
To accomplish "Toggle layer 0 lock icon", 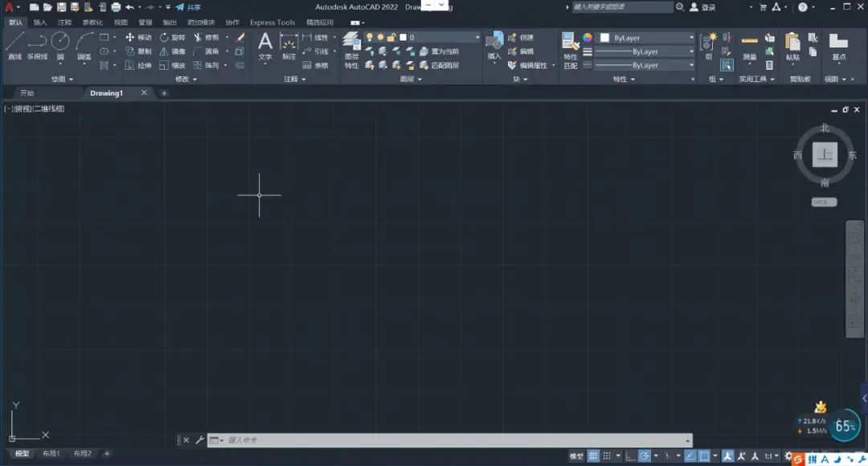I will (391, 37).
